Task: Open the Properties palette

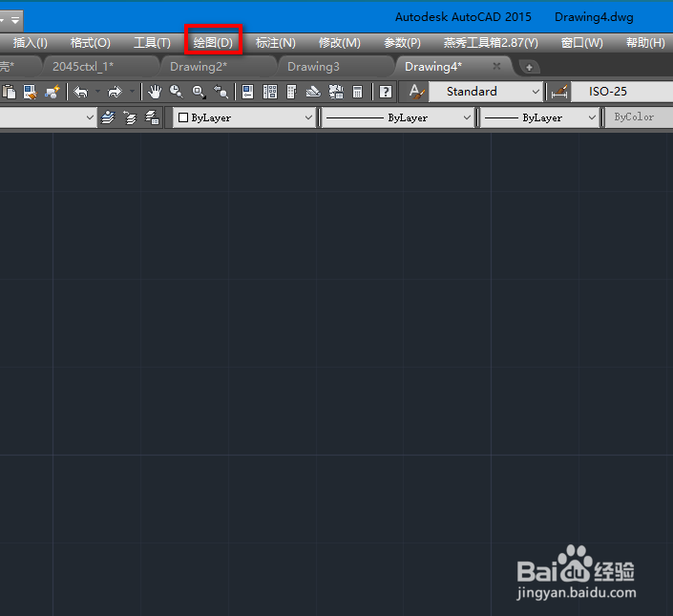Action: (x=247, y=92)
